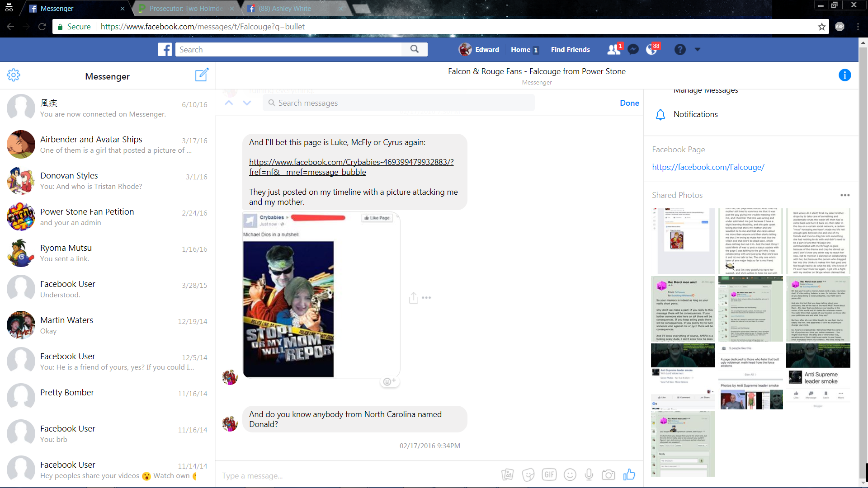The width and height of the screenshot is (868, 488).
Task: Click the Type a message field
Action: point(357,475)
